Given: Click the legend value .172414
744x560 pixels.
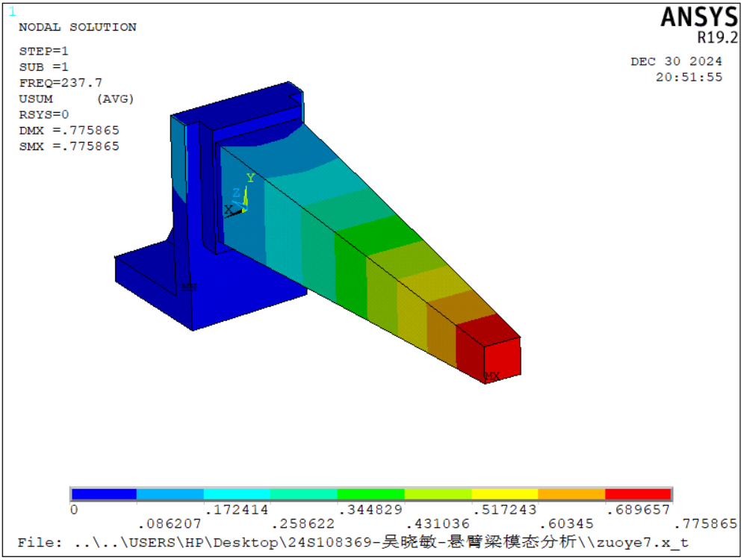Looking at the screenshot, I should pos(237,510).
